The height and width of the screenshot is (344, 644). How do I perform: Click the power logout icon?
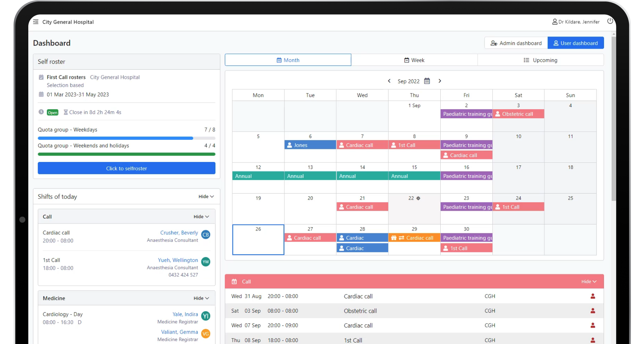[610, 21]
